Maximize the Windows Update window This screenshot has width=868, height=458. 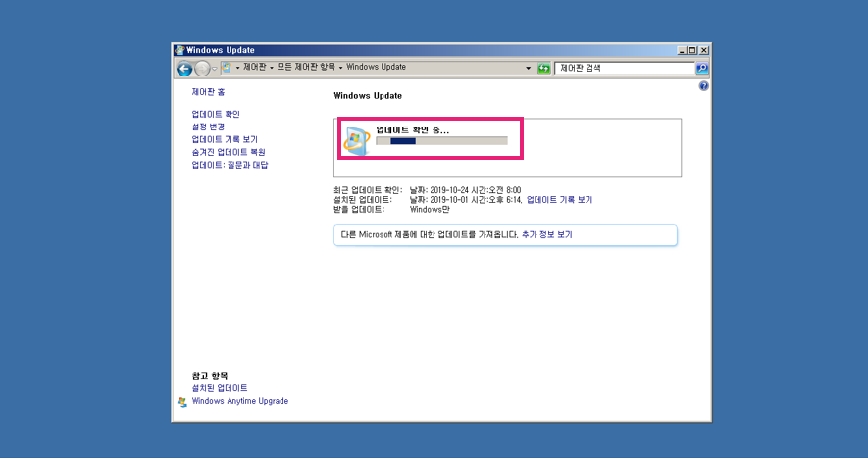click(x=692, y=50)
